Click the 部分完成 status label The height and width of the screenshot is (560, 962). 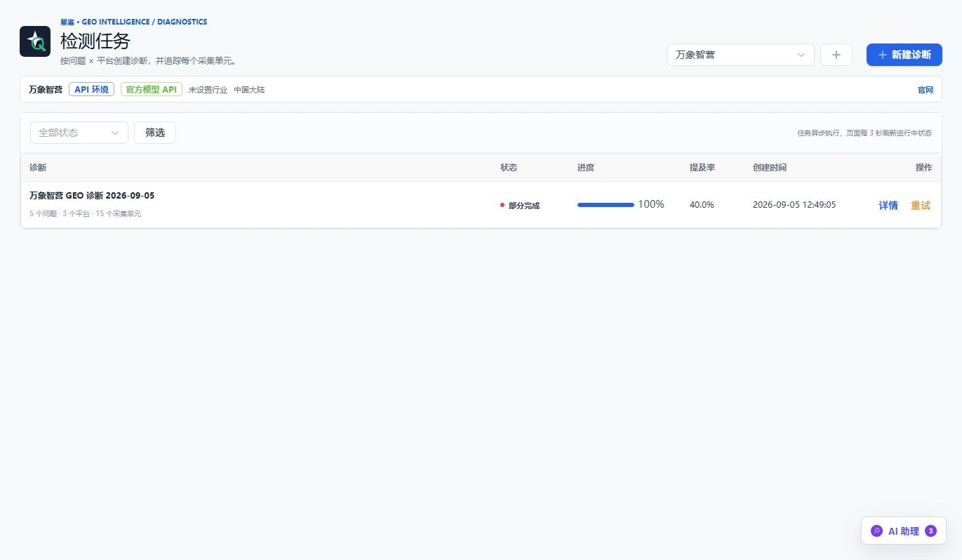(523, 206)
